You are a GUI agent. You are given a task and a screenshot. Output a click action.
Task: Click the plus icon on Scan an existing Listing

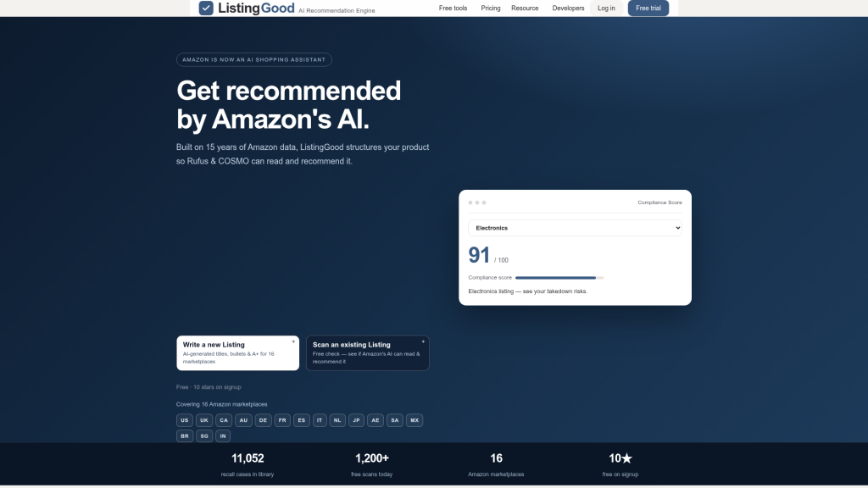(423, 342)
